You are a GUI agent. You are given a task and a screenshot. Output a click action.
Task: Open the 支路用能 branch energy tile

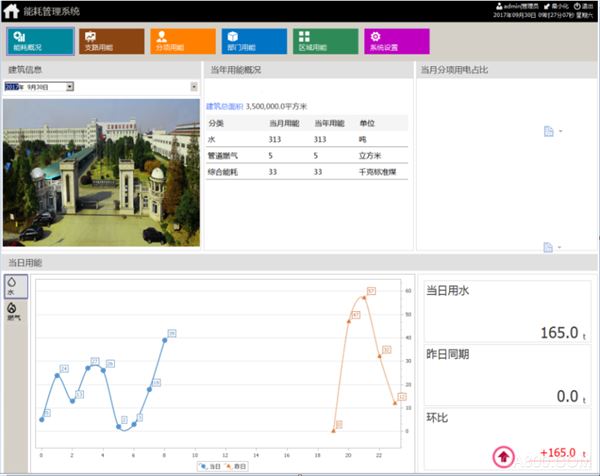(x=112, y=41)
